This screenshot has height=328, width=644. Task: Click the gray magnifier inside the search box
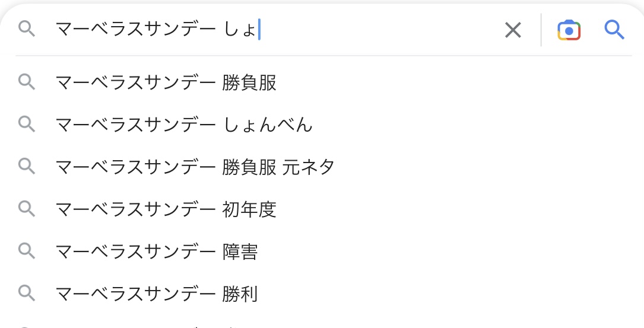pyautogui.click(x=27, y=29)
